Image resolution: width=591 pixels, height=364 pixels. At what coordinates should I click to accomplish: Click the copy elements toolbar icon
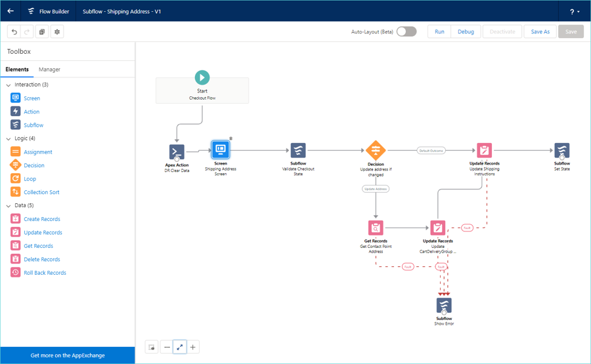[x=42, y=31]
